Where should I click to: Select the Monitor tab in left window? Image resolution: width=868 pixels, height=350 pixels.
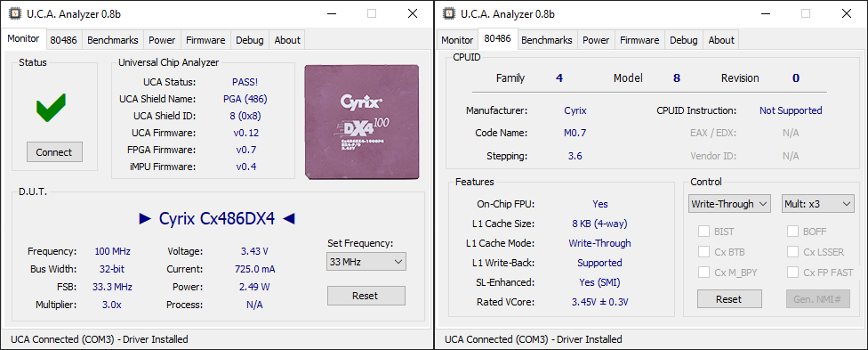click(23, 39)
